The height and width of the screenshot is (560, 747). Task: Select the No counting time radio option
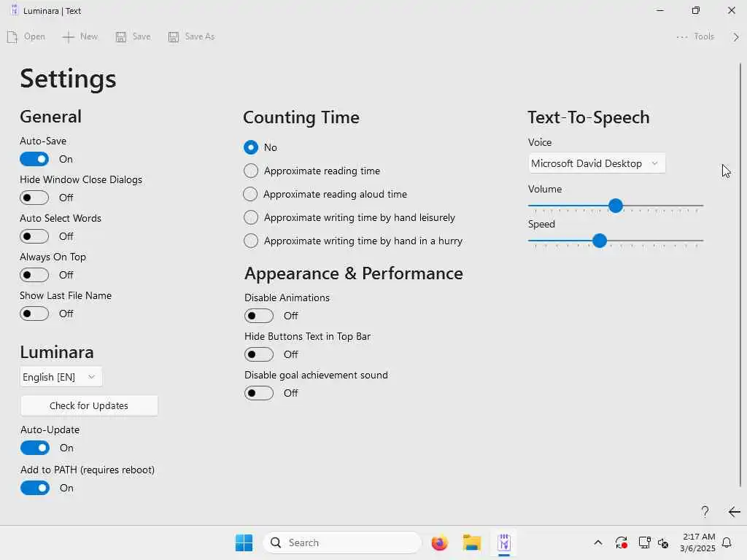(251, 147)
